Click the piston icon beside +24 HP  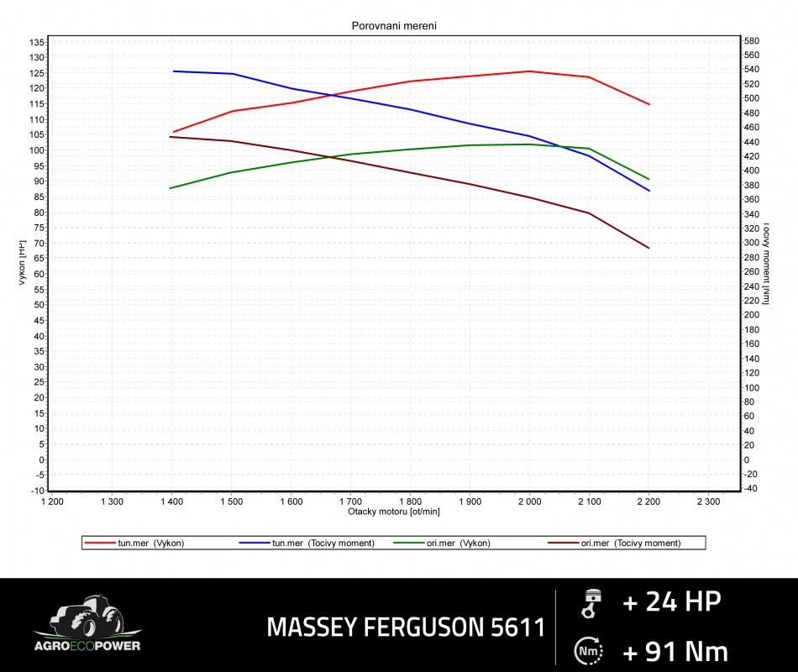click(591, 603)
